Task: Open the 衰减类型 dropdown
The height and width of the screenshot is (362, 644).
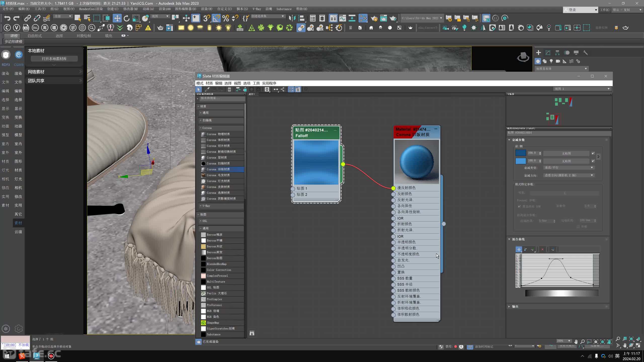Action: [x=569, y=168]
